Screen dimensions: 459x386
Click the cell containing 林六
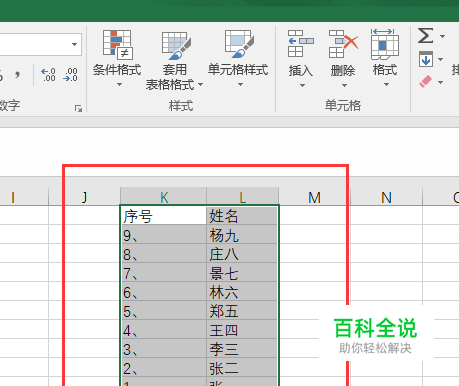242,291
